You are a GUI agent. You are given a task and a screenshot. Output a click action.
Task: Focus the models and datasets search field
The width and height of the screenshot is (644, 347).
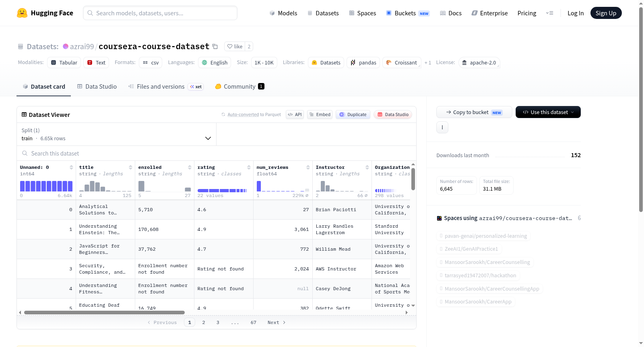[160, 13]
